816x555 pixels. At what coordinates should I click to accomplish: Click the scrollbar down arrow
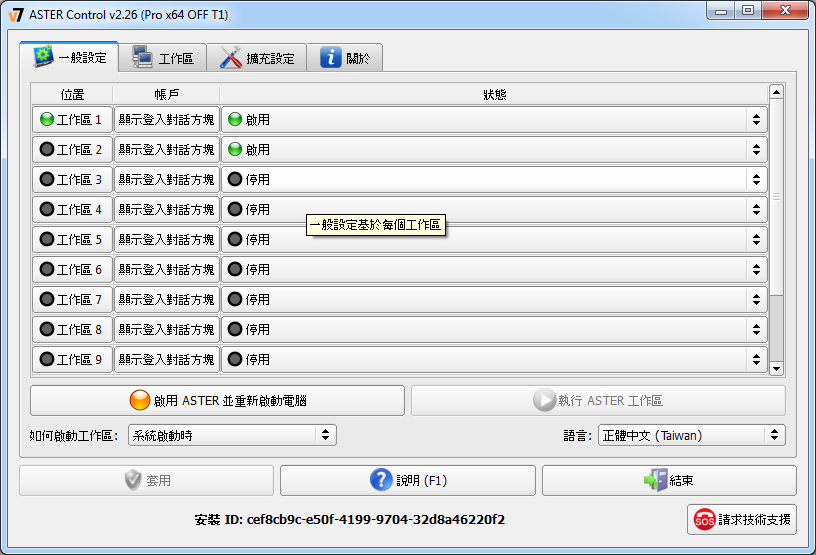[x=776, y=369]
